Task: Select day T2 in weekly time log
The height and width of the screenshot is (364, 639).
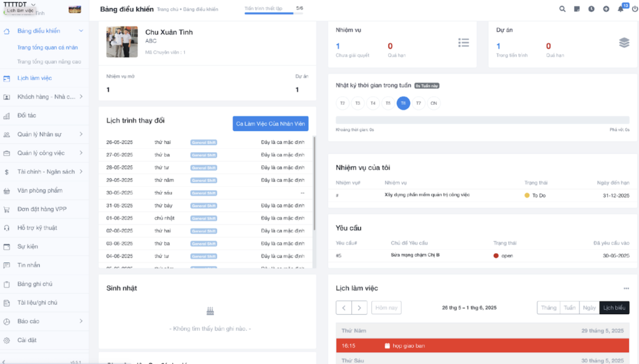Action: 343,103
